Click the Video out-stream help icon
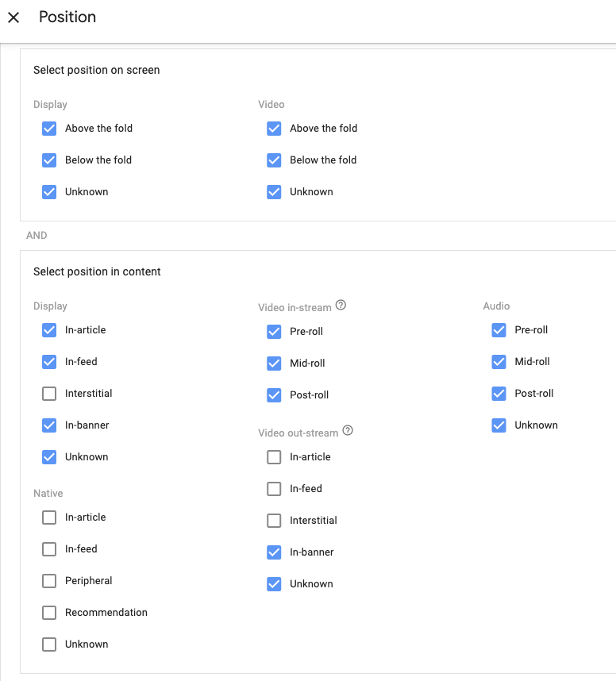The width and height of the screenshot is (616, 681). pyautogui.click(x=348, y=431)
